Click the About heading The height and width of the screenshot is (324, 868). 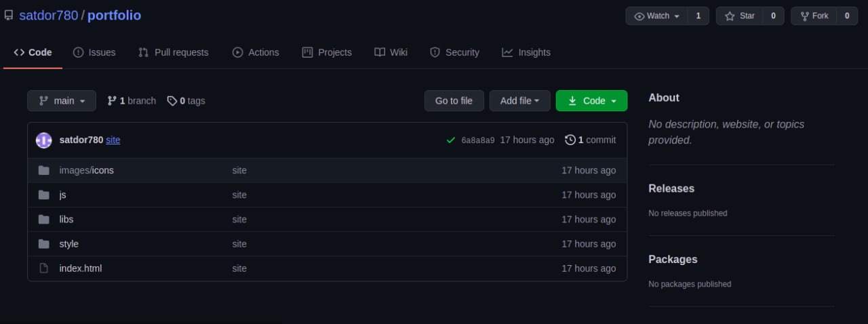coord(664,98)
